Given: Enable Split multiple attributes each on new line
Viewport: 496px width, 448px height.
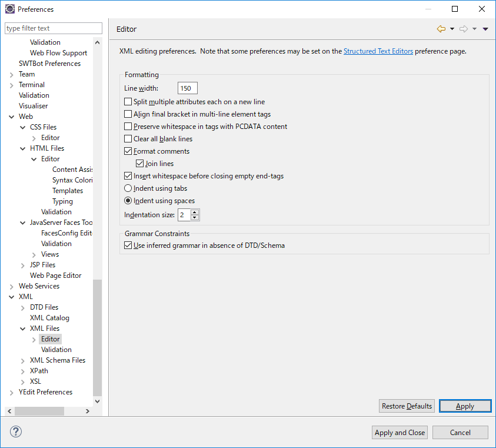Looking at the screenshot, I should (x=128, y=102).
